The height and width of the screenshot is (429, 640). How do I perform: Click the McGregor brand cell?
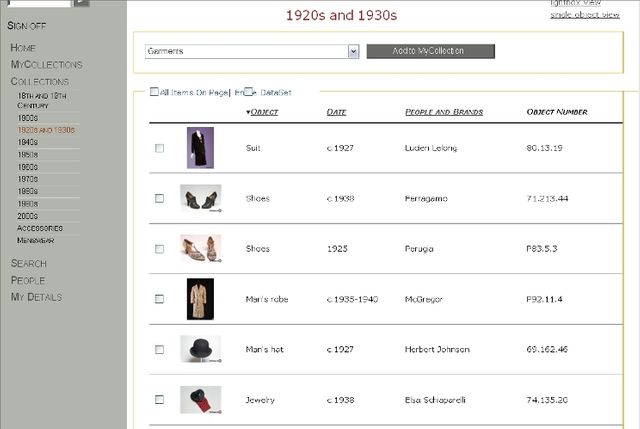point(424,299)
